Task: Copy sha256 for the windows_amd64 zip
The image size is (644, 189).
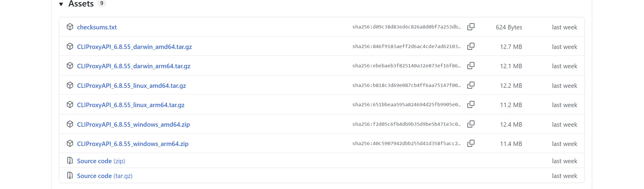Action: click(471, 124)
